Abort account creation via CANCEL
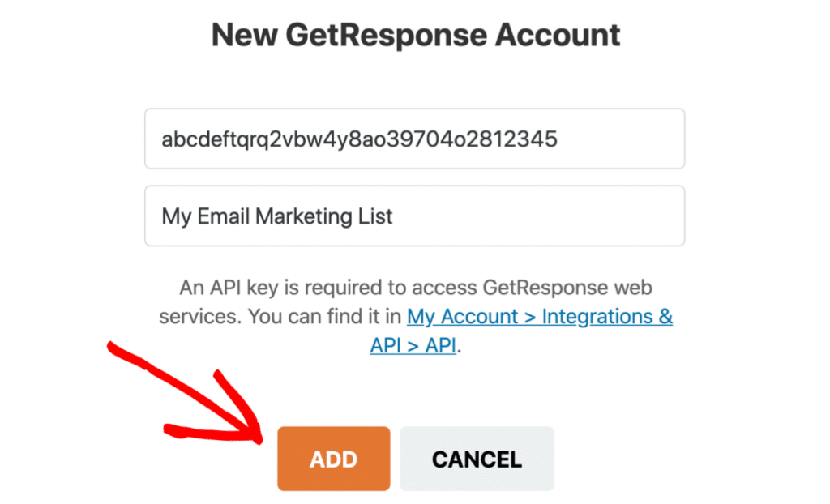The image size is (830, 504). (x=477, y=459)
